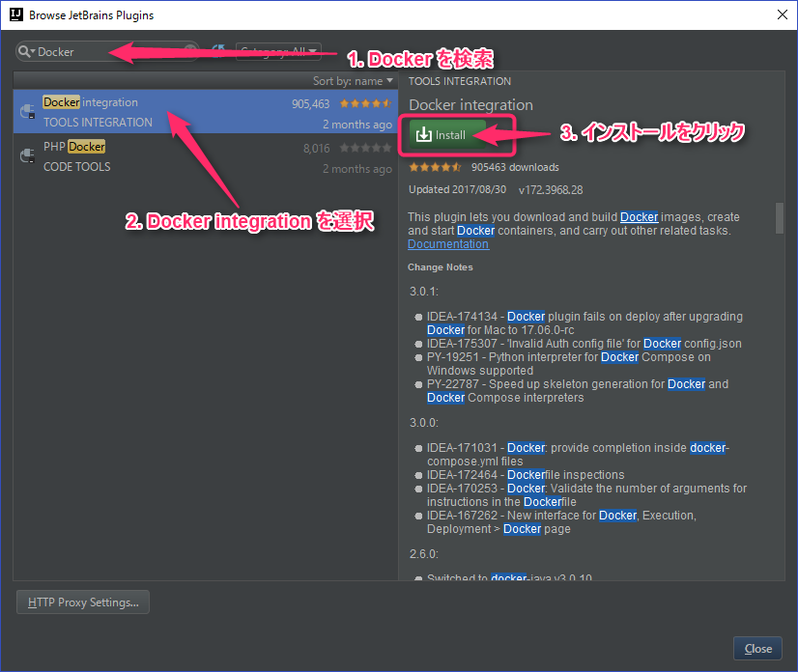
Task: Click 'TOOLS INTEGRATION' heading in details panel
Action: tap(460, 81)
